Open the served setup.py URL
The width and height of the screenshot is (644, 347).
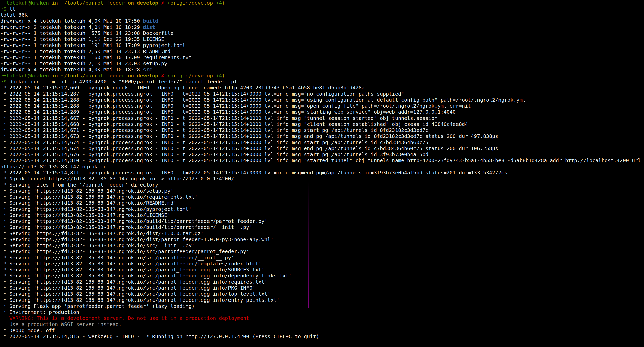pyautogui.click(x=104, y=191)
